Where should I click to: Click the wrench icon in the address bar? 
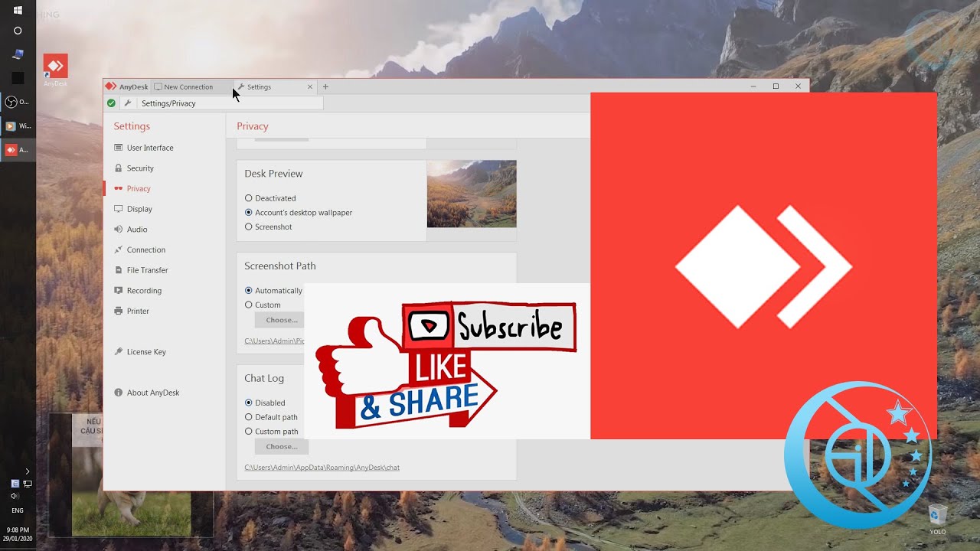(x=128, y=103)
